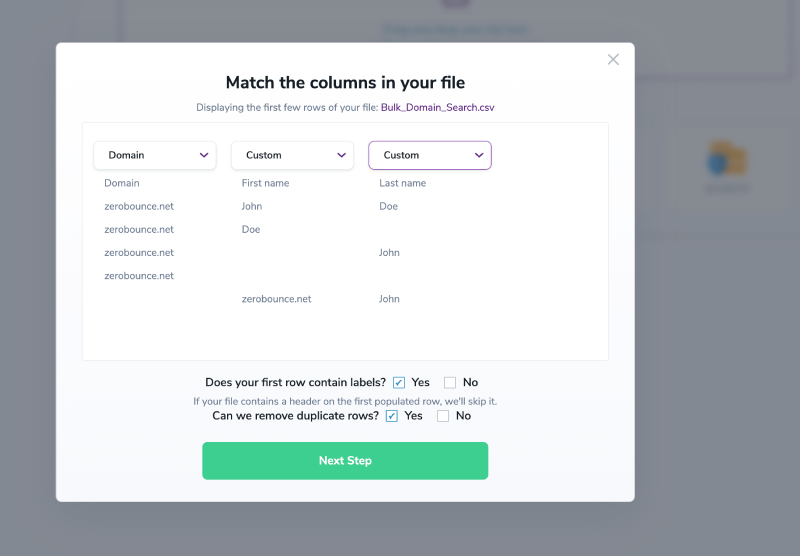Select No for first row contains labels
800x556 pixels.
pos(450,382)
